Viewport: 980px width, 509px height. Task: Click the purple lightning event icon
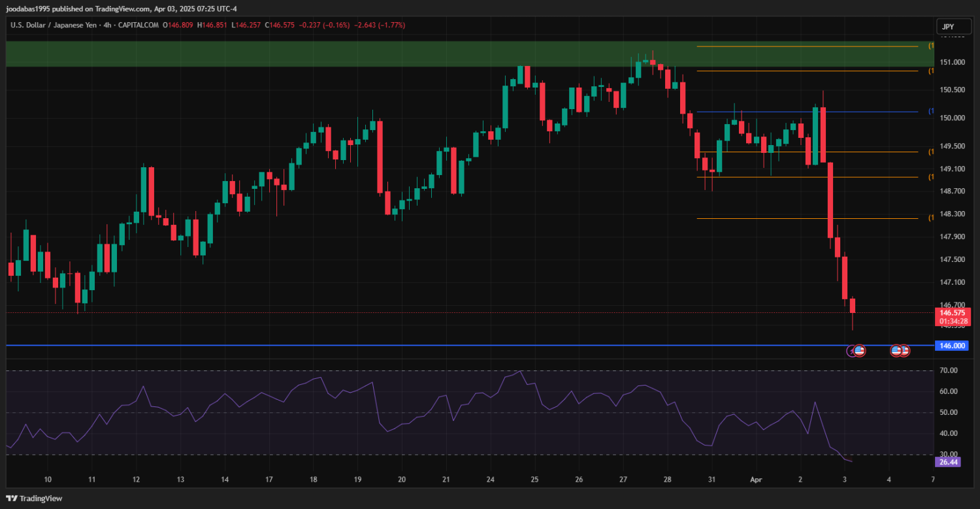click(x=851, y=351)
